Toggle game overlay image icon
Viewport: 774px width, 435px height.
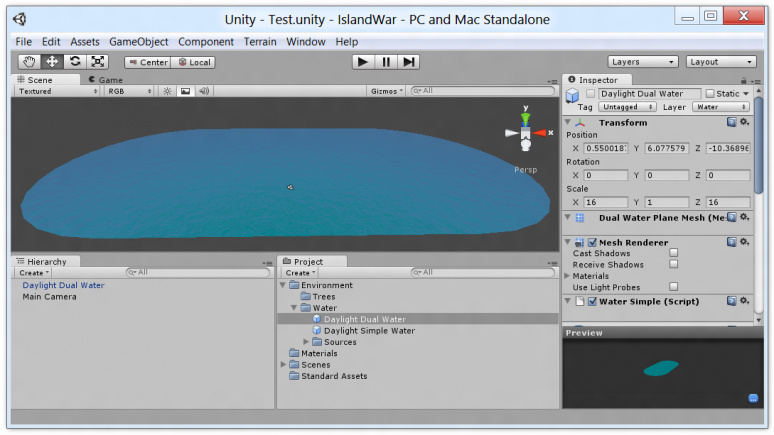point(185,91)
